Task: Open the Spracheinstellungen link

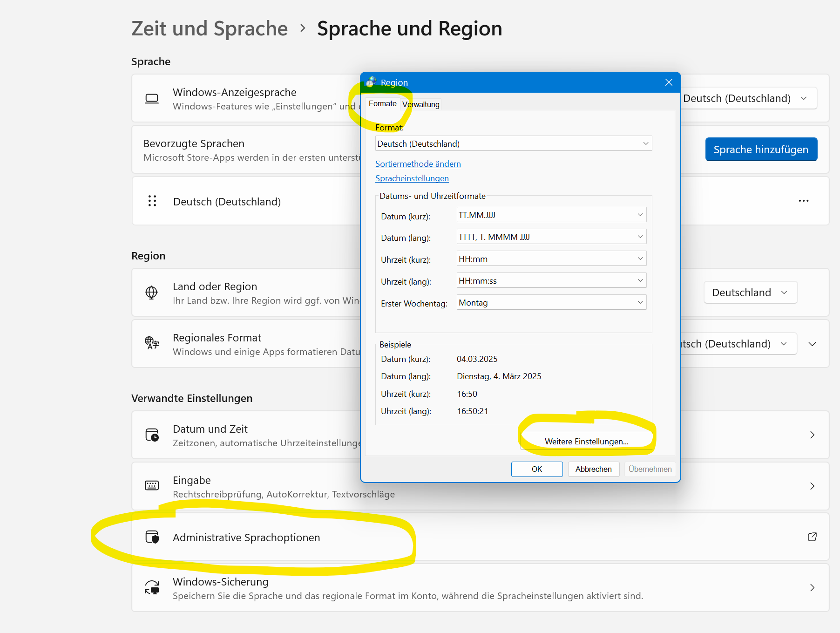Action: (x=412, y=178)
